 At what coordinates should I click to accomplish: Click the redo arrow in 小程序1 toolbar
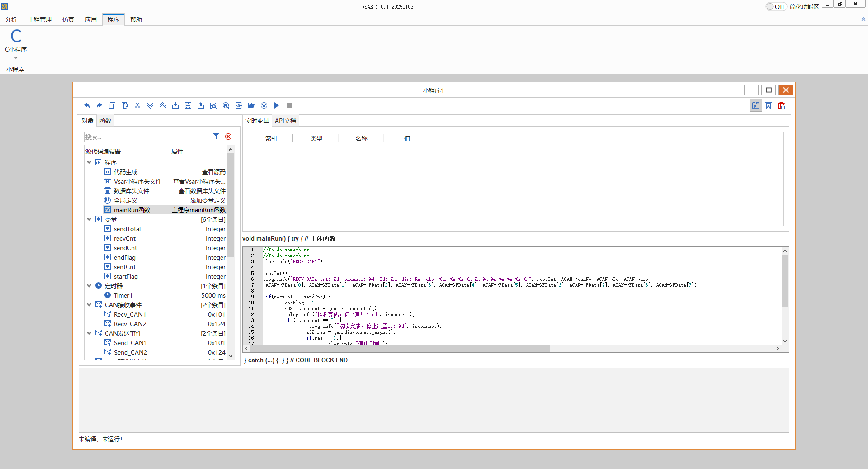[x=99, y=105]
